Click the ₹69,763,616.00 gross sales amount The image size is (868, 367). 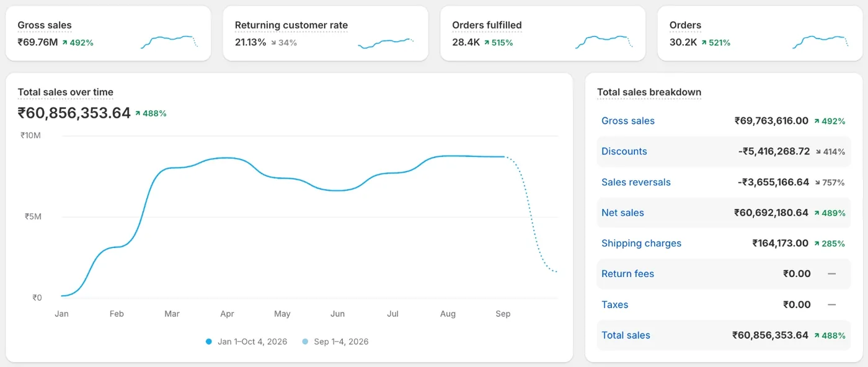[771, 121]
